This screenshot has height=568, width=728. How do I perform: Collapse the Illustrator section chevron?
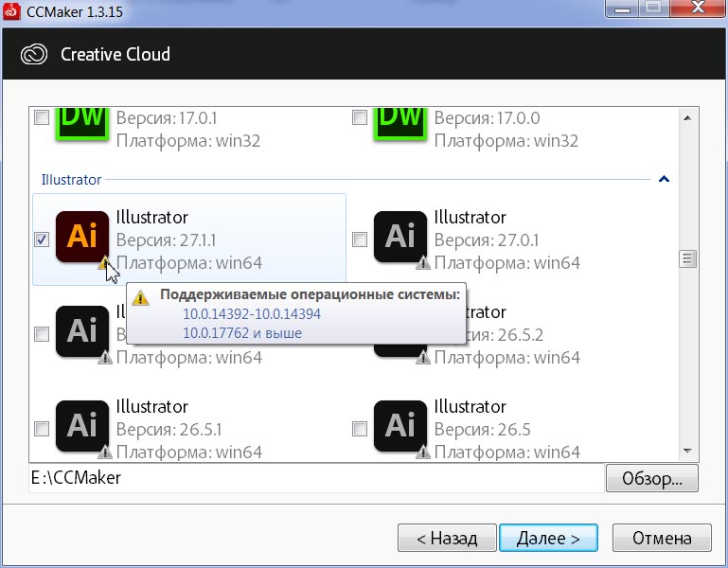(x=664, y=179)
